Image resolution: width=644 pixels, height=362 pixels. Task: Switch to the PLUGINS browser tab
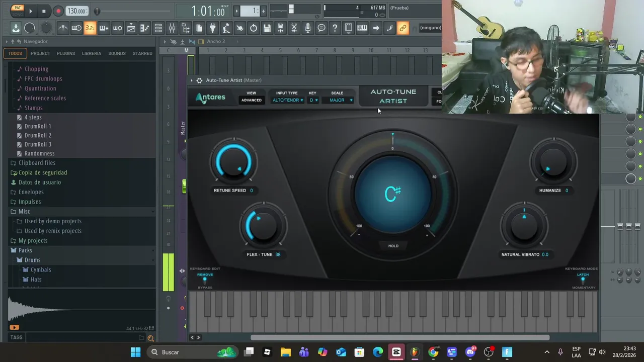click(66, 53)
